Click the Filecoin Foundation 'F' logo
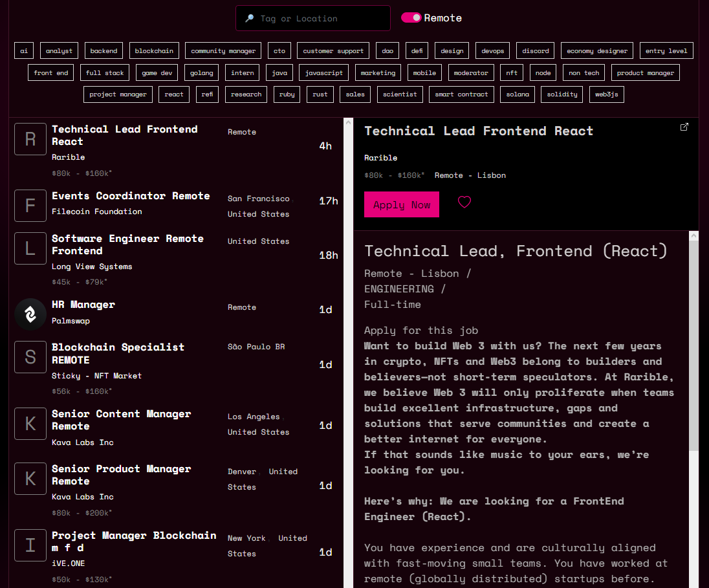709x588 pixels. click(x=30, y=205)
